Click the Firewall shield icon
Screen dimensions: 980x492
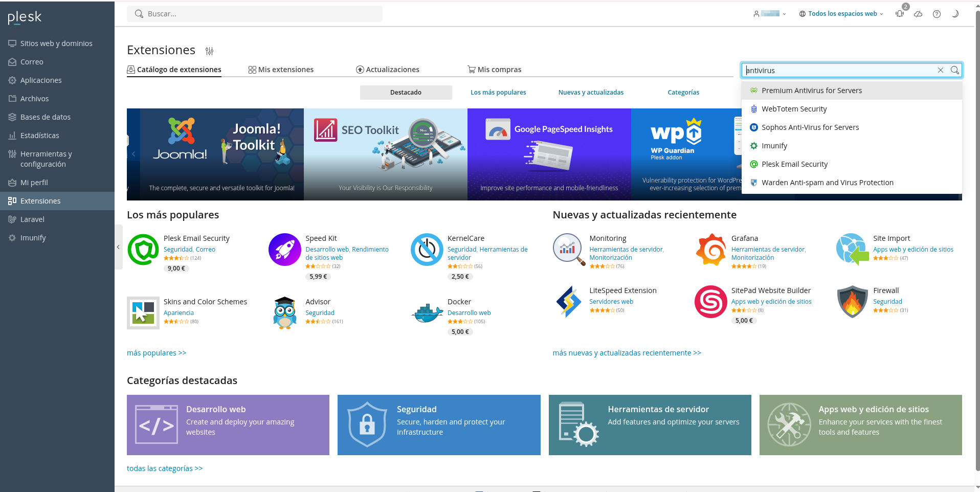pos(853,302)
